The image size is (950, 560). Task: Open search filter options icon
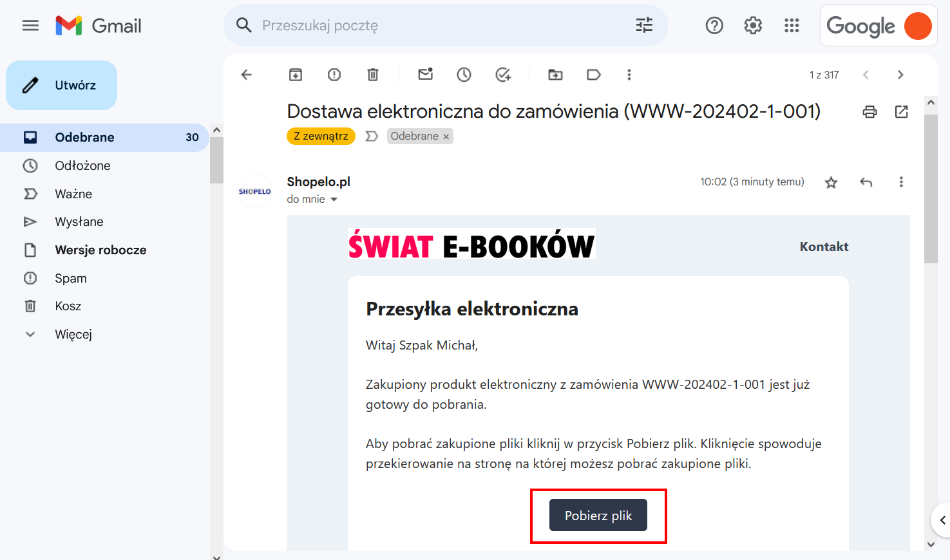click(644, 26)
